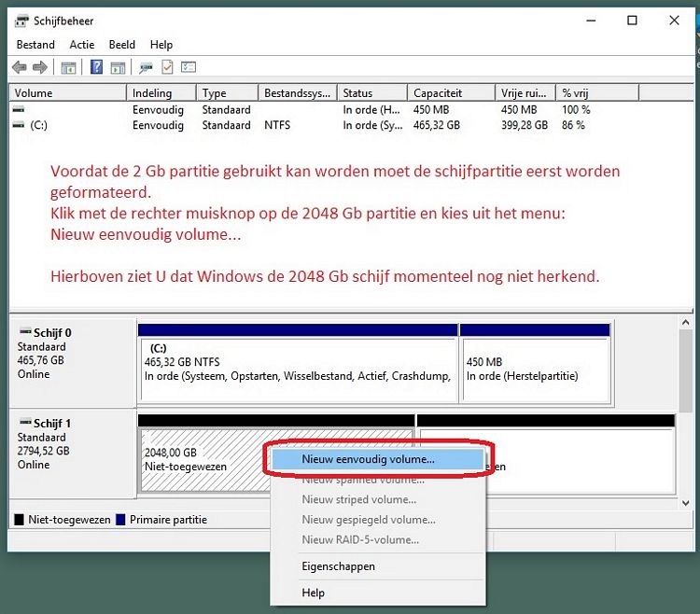The width and height of the screenshot is (700, 614).
Task: Sort by Capaciteit column header
Action: (452, 93)
